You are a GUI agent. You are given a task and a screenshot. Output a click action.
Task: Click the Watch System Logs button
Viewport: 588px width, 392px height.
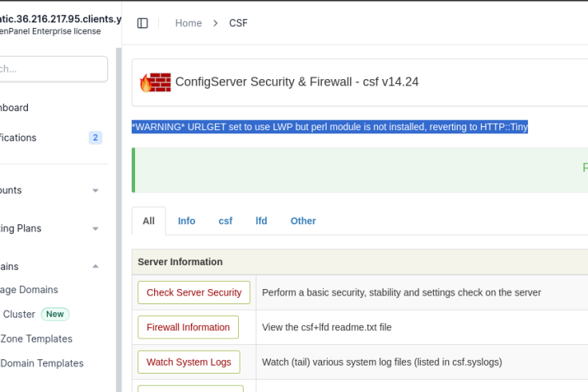(189, 362)
